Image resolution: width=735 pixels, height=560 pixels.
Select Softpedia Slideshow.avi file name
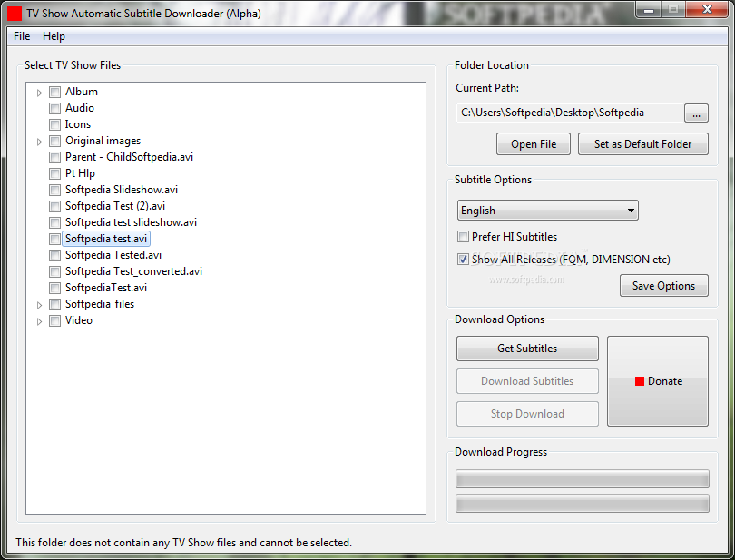[x=122, y=190]
